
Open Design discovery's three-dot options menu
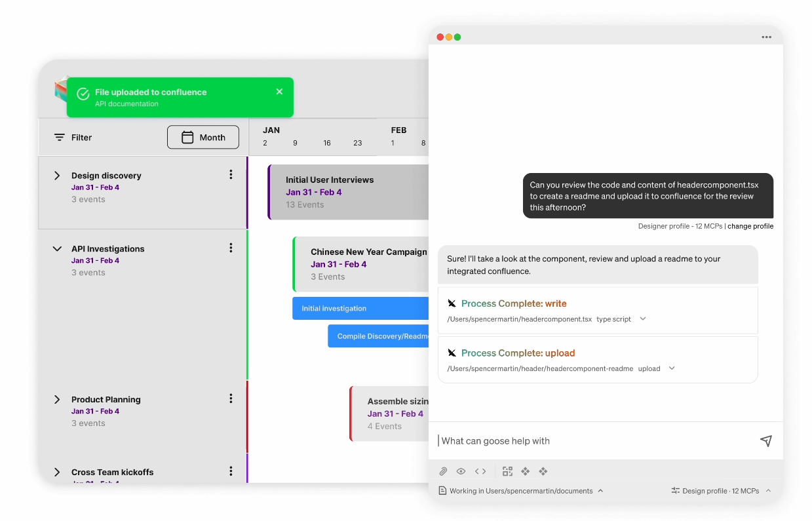pos(231,175)
